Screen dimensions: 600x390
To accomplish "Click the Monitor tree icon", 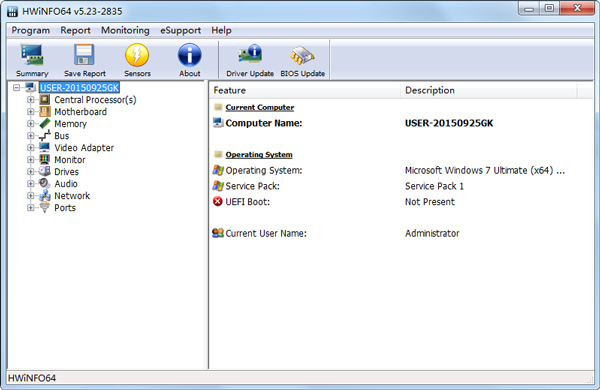I will click(45, 160).
